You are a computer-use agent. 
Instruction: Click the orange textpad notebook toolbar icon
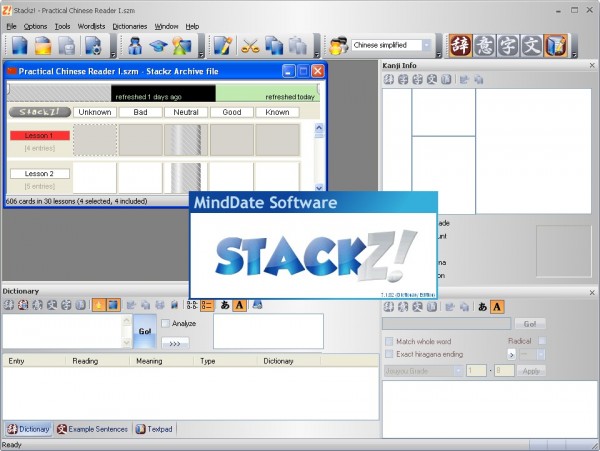click(556, 46)
